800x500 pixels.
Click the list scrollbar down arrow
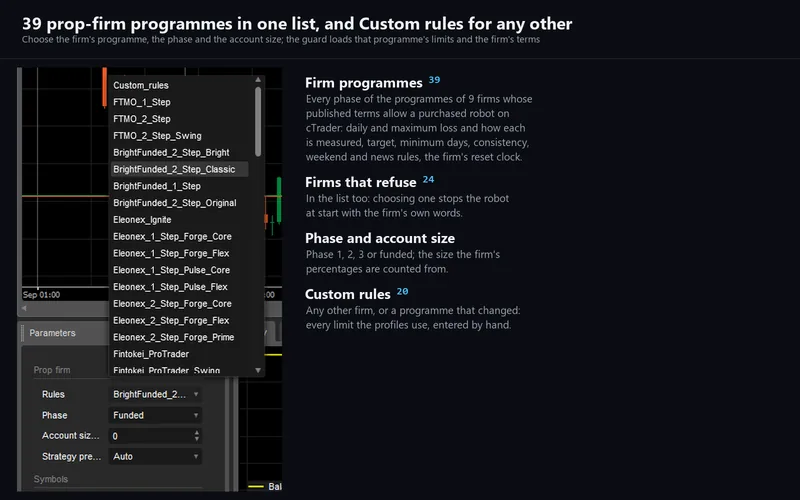coord(258,370)
